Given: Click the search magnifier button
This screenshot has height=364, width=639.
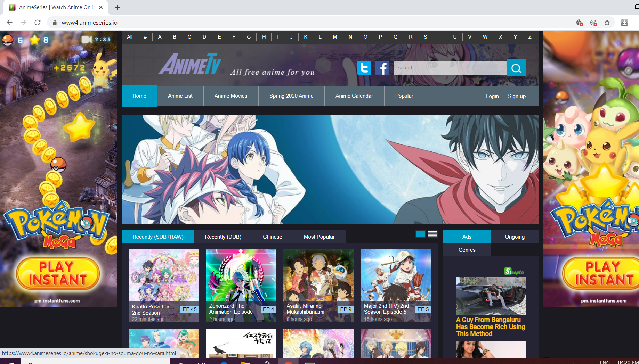Looking at the screenshot, I should [516, 68].
